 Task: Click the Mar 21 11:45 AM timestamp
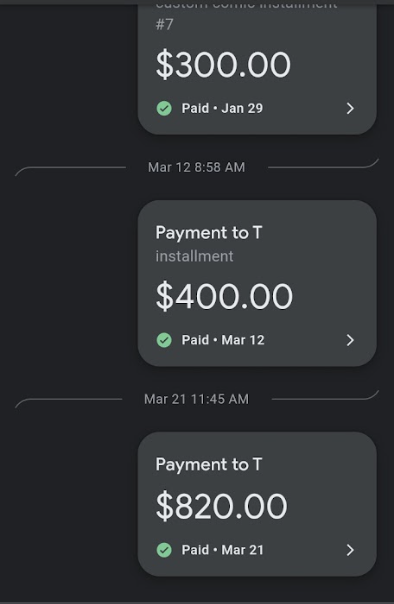pyautogui.click(x=196, y=399)
